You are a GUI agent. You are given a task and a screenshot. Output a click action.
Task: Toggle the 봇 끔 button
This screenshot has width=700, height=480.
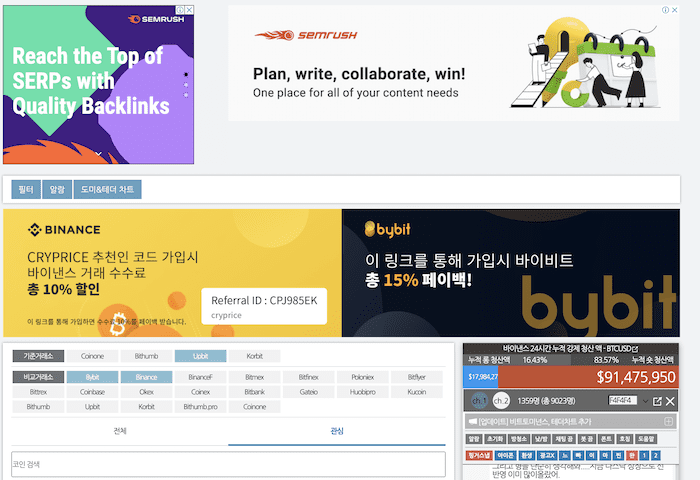pos(587,439)
